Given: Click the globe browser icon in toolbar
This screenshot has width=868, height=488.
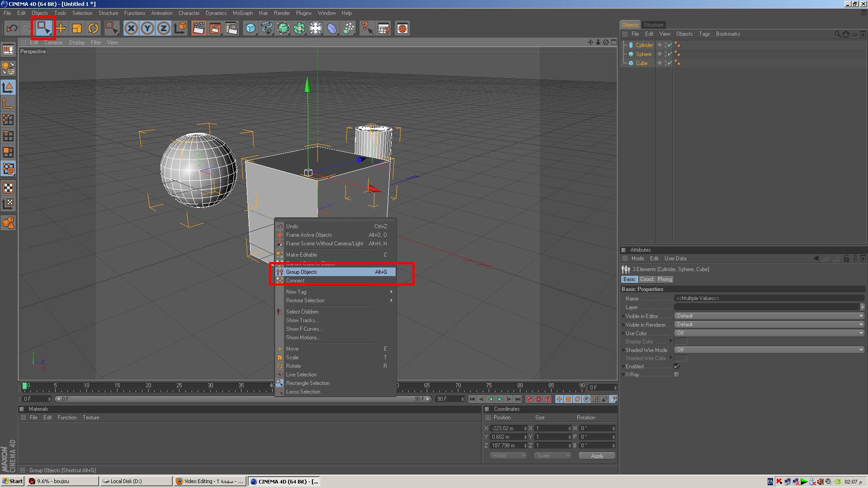Looking at the screenshot, I should pyautogui.click(x=402, y=28).
